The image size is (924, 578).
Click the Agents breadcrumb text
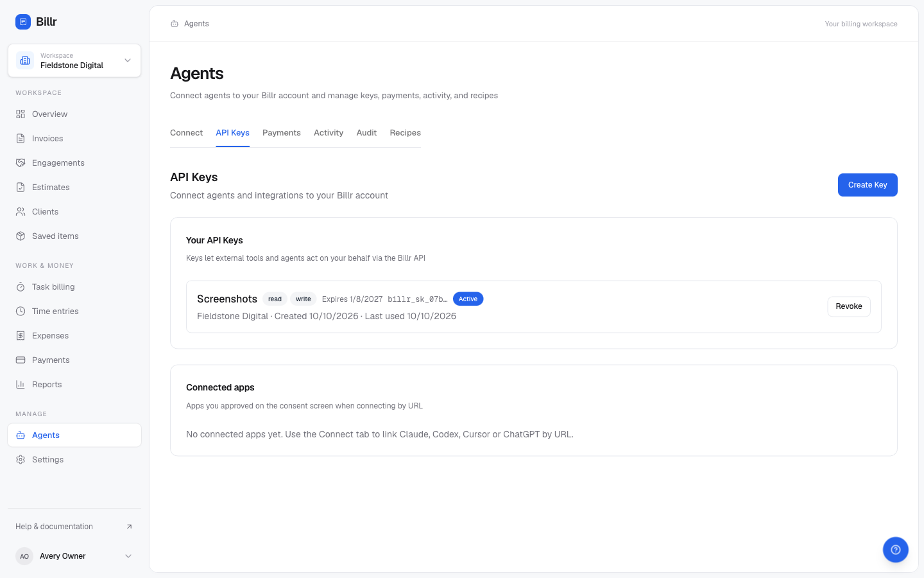pos(196,24)
